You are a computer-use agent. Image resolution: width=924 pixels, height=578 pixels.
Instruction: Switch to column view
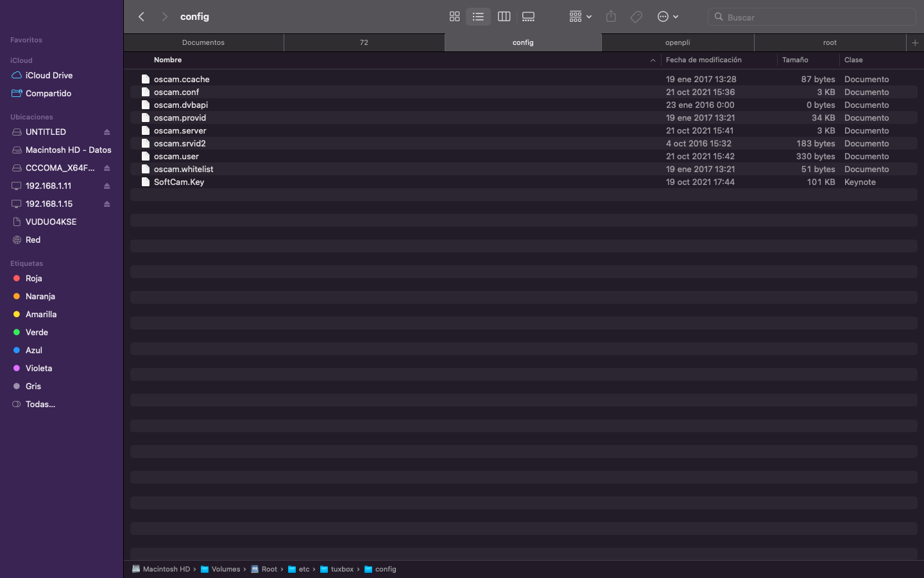click(504, 17)
